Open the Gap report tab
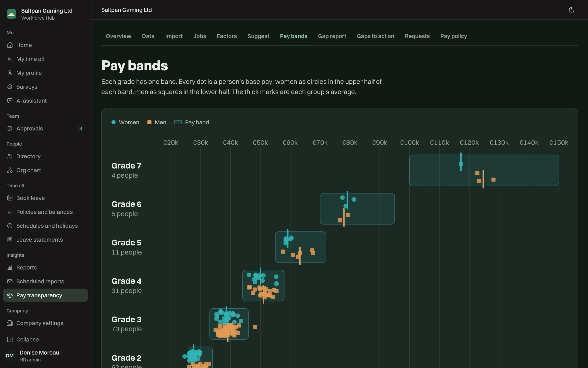This screenshot has width=588, height=368. (x=332, y=36)
